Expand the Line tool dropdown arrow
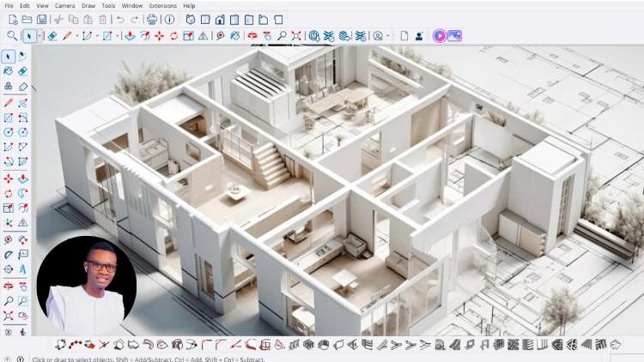Image resolution: width=644 pixels, height=362 pixels. (x=76, y=36)
